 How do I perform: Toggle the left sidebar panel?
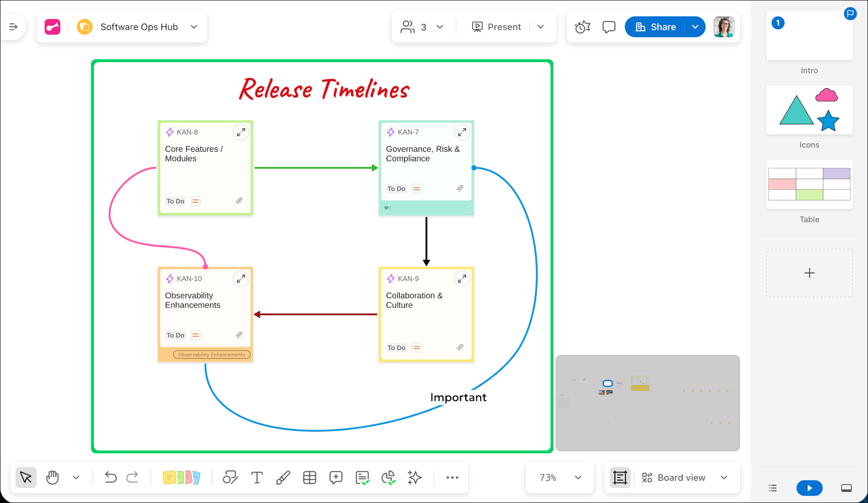click(x=13, y=27)
